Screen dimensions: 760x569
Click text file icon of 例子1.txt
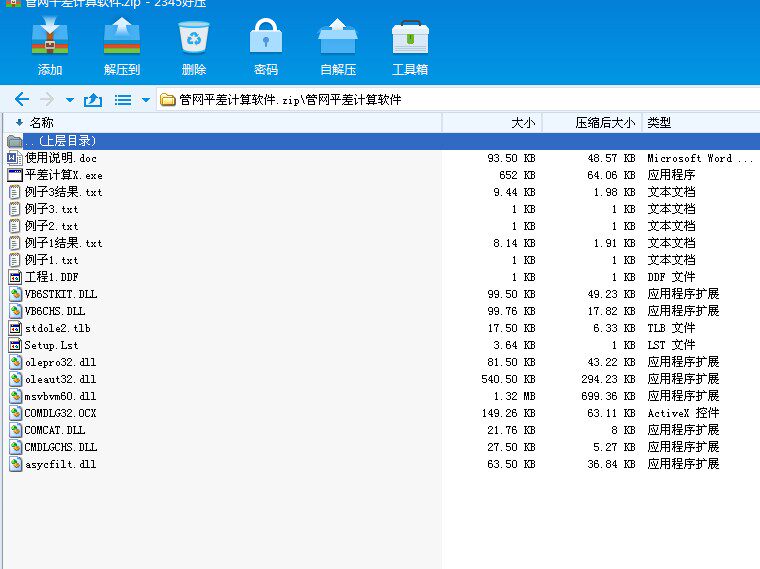click(x=15, y=260)
